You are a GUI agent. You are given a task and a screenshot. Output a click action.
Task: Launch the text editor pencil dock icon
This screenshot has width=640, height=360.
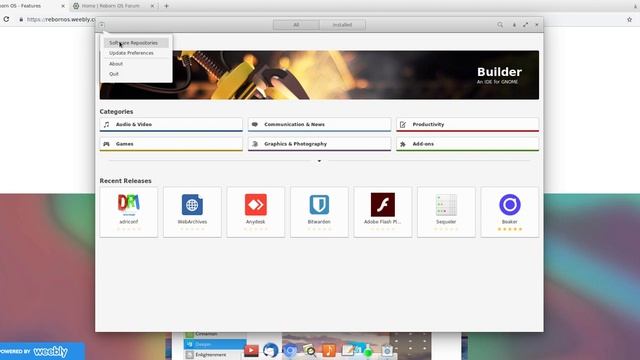[347, 351]
